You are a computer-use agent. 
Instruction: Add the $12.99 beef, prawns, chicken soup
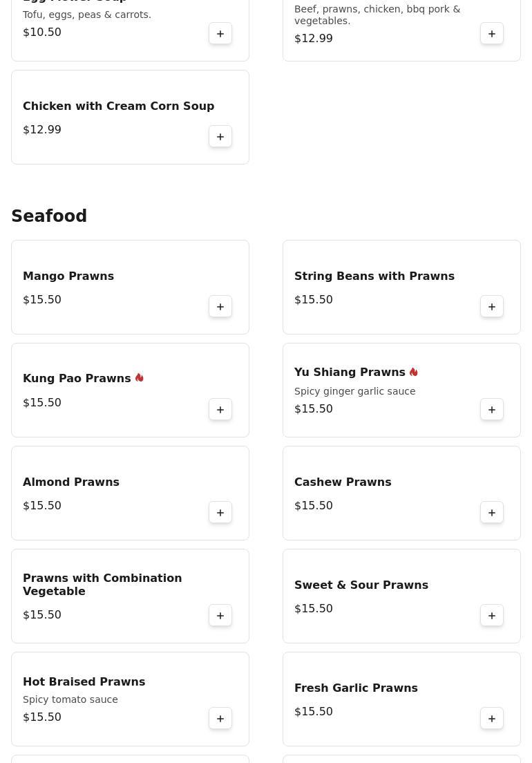(x=492, y=34)
